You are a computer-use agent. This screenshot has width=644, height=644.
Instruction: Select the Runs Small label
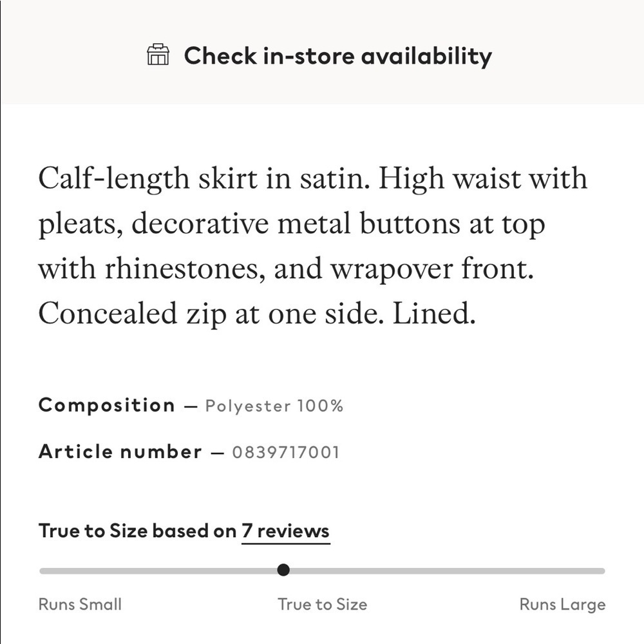point(80,604)
